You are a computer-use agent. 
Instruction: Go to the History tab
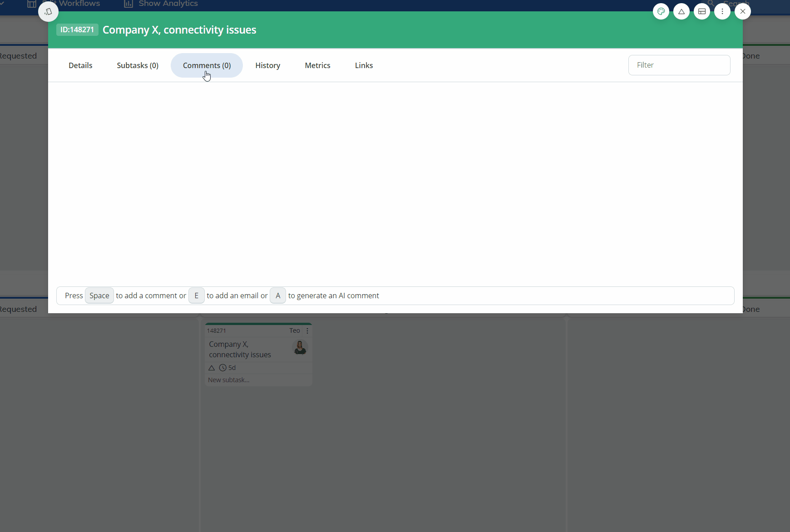click(267, 65)
